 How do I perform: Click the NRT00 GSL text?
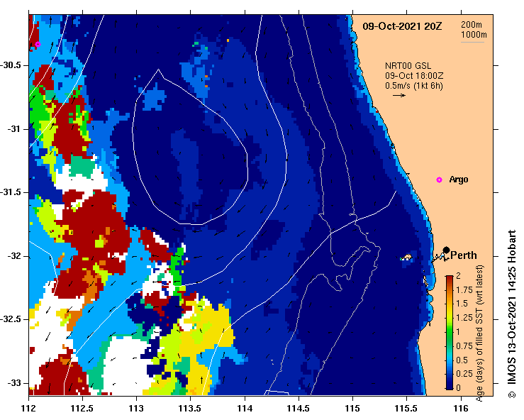coord(408,66)
